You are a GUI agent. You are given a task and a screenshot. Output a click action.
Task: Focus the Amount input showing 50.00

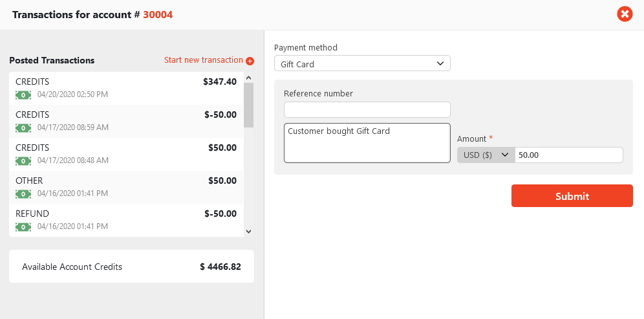pos(568,155)
